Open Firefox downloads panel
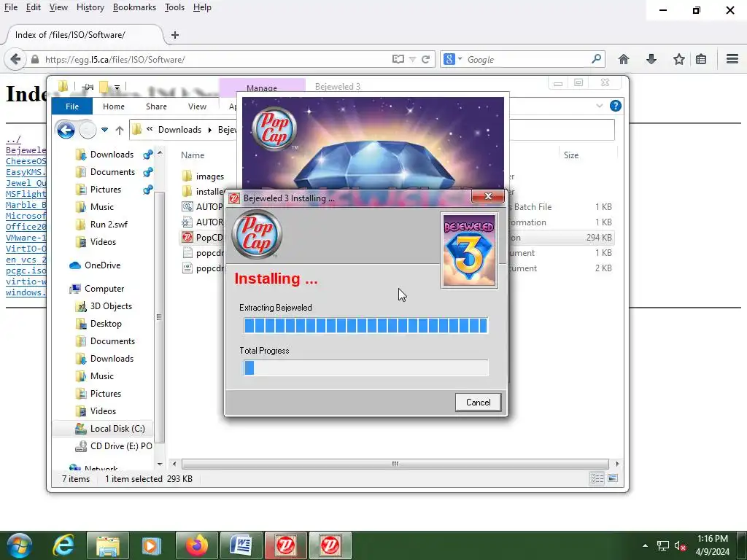This screenshot has width=747, height=560. [x=651, y=59]
